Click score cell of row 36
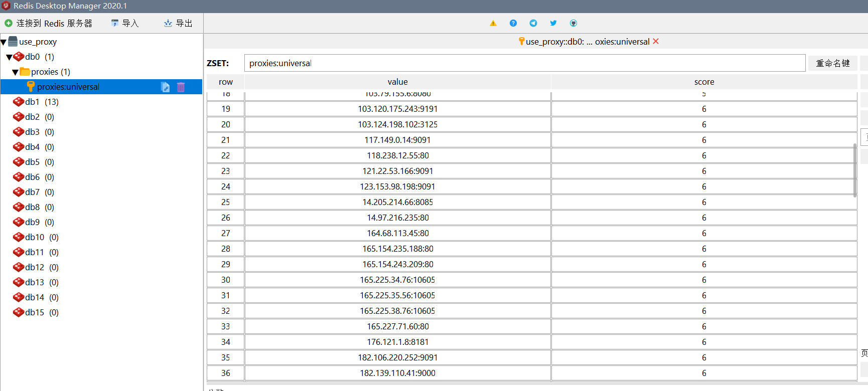This screenshot has height=391, width=868. click(704, 373)
